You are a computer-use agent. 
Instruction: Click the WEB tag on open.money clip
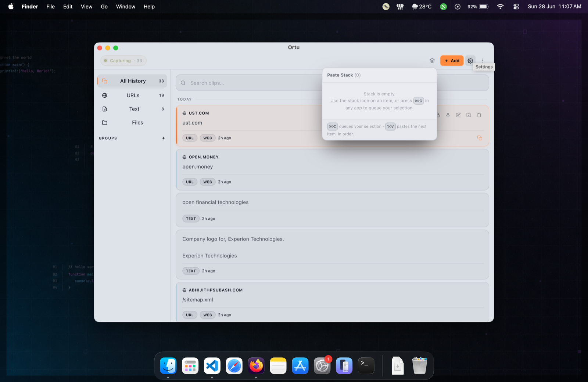[x=208, y=182]
